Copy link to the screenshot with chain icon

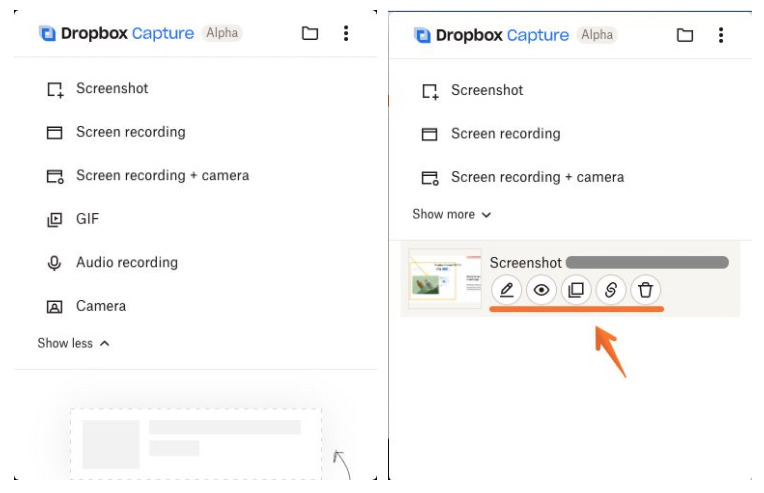point(611,290)
